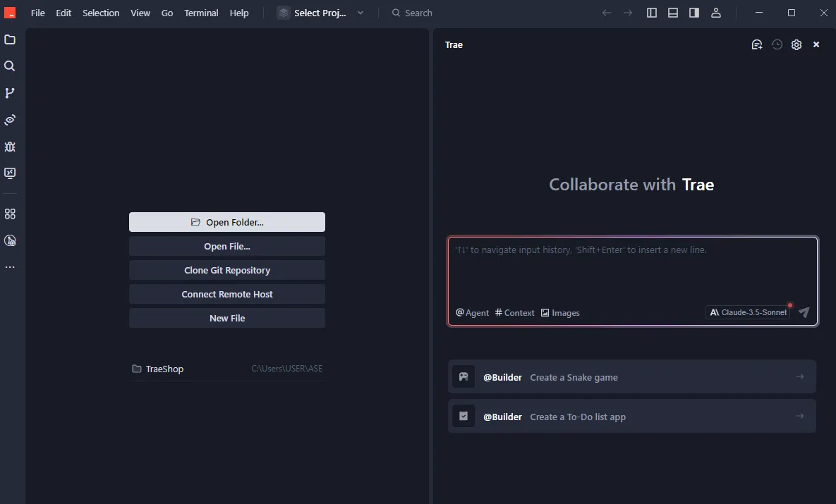Click arrow on To-Do list suggestion
This screenshot has width=836, height=504.
[x=800, y=416]
